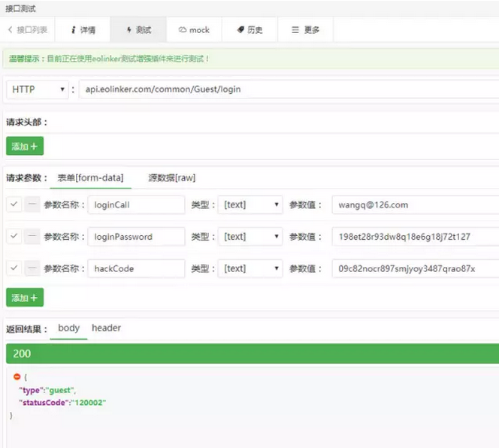Open the mock tab
The width and height of the screenshot is (499, 448).
tap(194, 29)
